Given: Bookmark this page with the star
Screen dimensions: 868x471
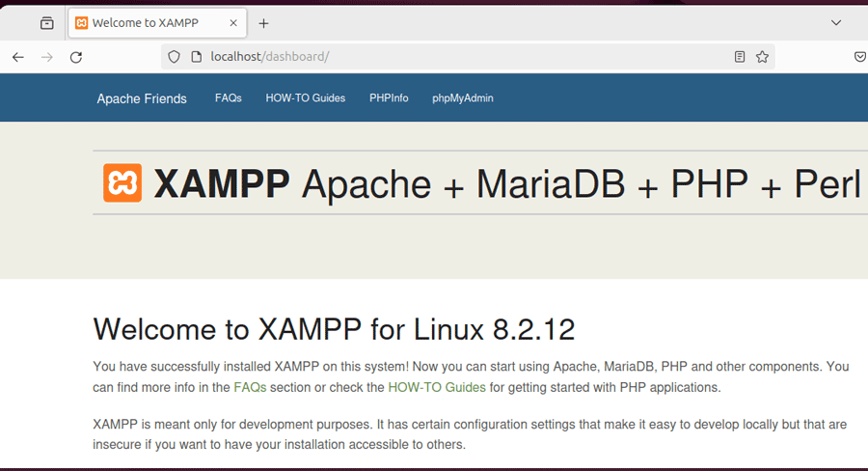Looking at the screenshot, I should pos(762,57).
